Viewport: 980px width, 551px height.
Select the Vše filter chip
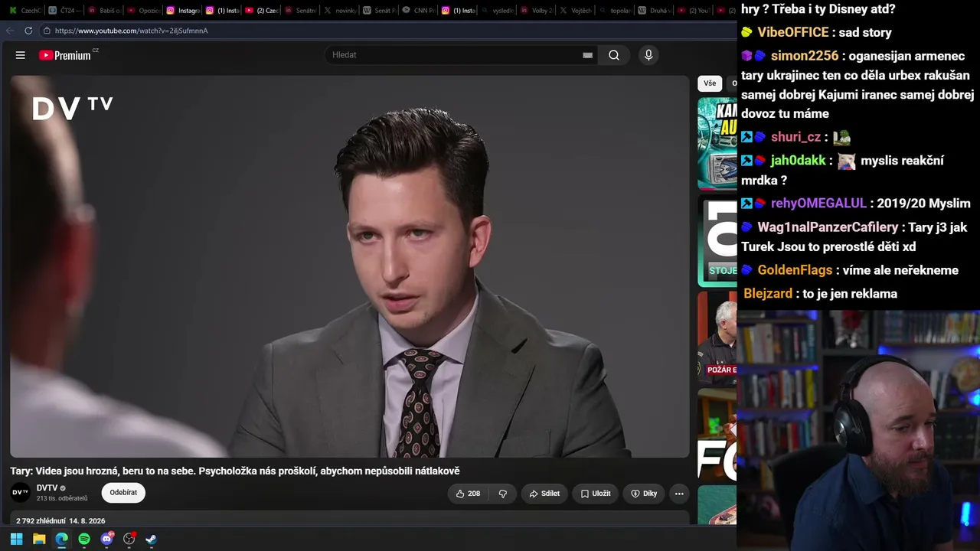tap(710, 83)
